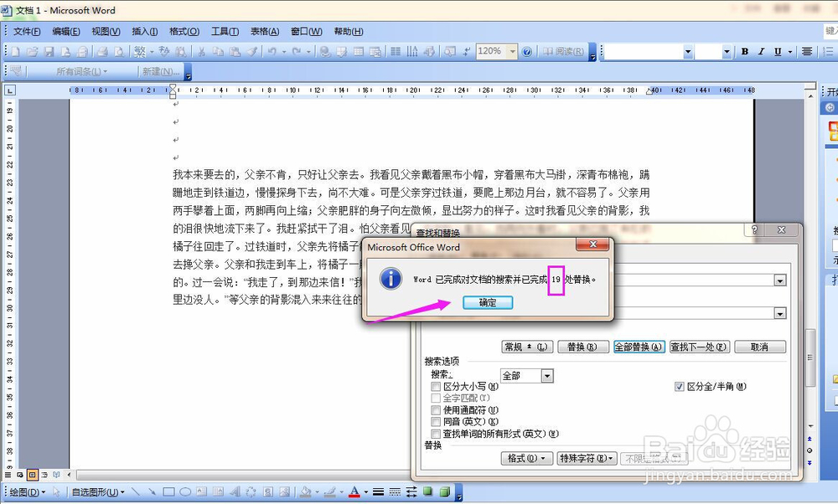Viewport: 838px width, 504px height.
Task: Click the Copy icon
Action: click(x=218, y=52)
